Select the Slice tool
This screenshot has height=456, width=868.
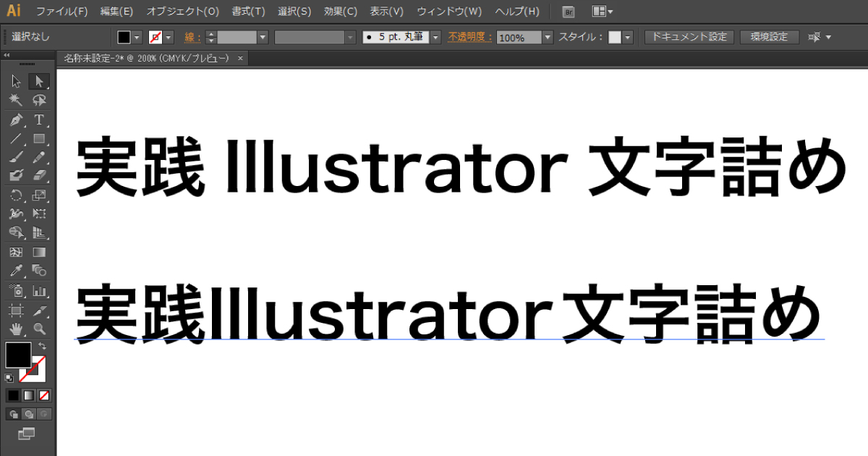[x=39, y=311]
